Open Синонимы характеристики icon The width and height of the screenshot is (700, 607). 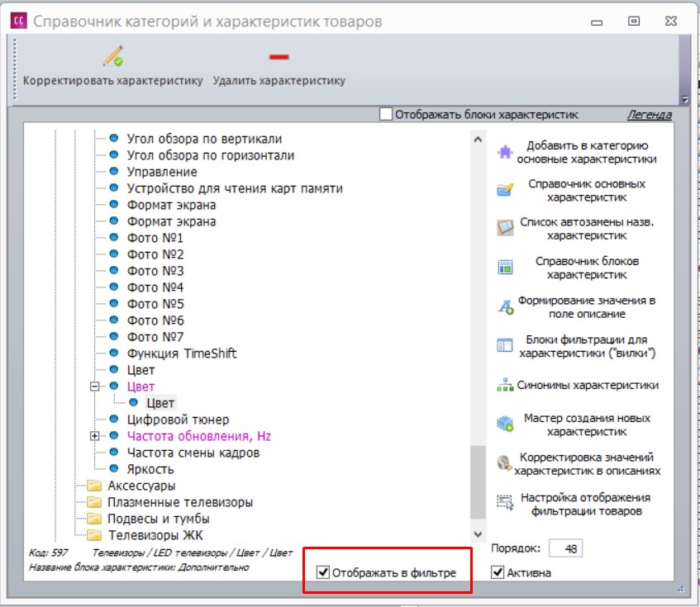pyautogui.click(x=505, y=385)
